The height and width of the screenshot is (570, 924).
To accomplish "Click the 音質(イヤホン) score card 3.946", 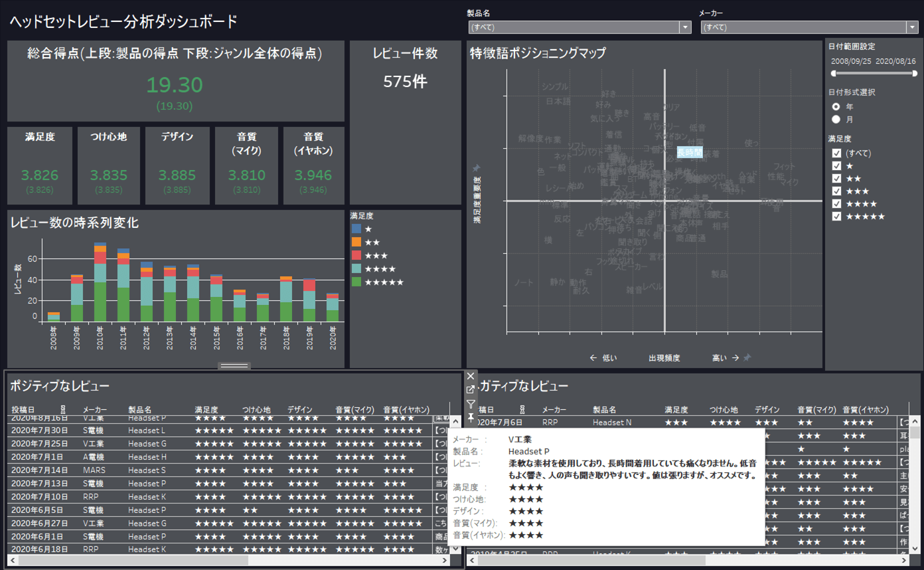I will point(313,165).
